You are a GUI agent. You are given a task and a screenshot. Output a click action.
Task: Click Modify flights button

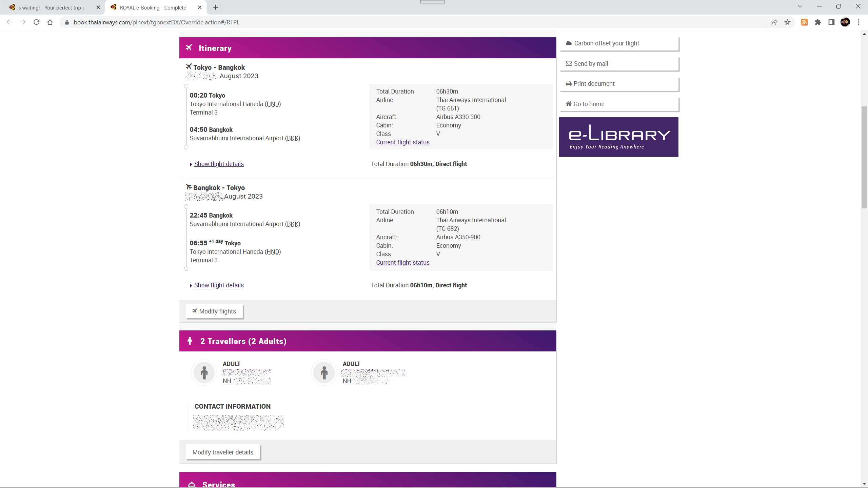[214, 311]
